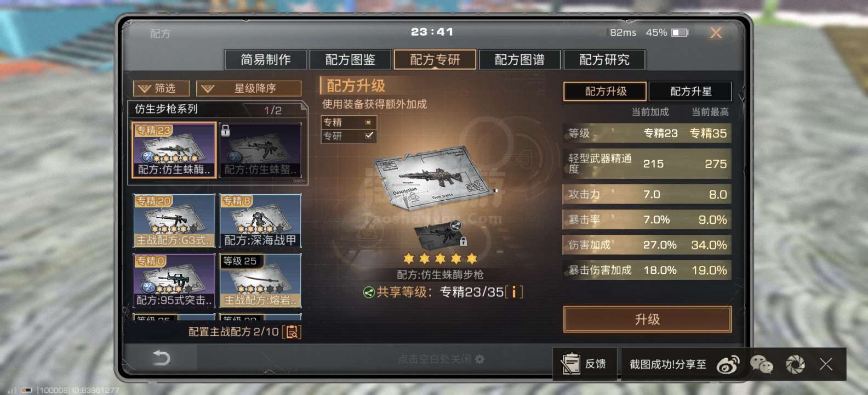This screenshot has width=868, height=395.
Task: Open main recipe configuration list icon
Action: (292, 331)
